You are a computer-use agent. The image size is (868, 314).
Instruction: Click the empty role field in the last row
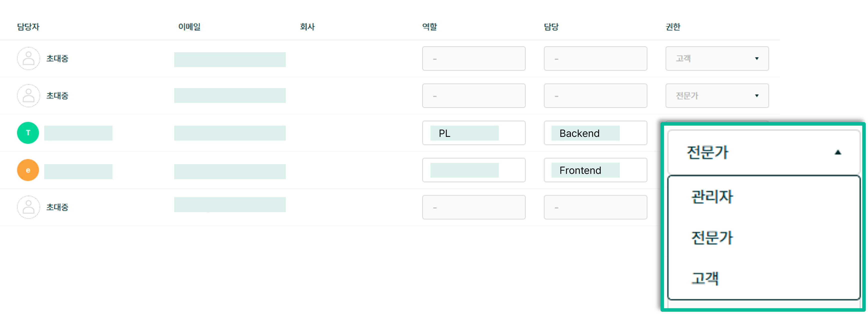click(474, 207)
